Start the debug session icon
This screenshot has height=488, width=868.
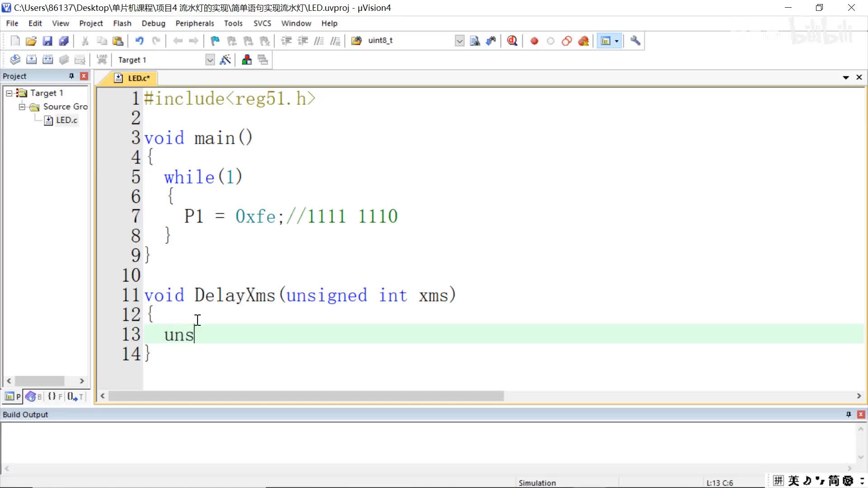tap(512, 41)
